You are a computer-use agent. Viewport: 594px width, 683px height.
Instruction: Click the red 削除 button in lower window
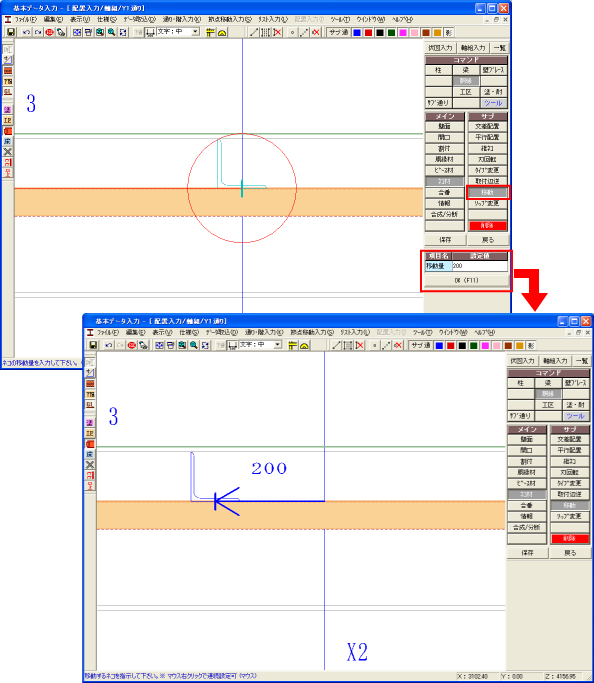click(x=570, y=538)
